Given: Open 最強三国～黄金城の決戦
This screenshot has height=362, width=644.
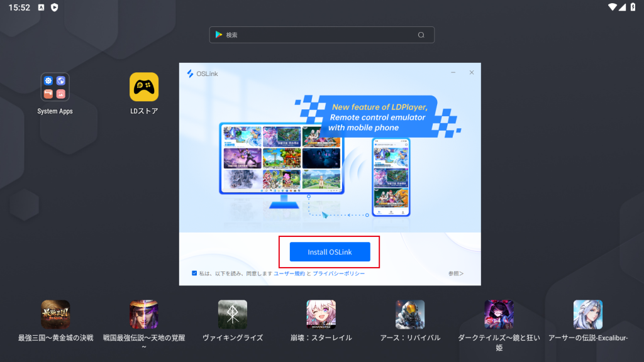Looking at the screenshot, I should coord(55,314).
